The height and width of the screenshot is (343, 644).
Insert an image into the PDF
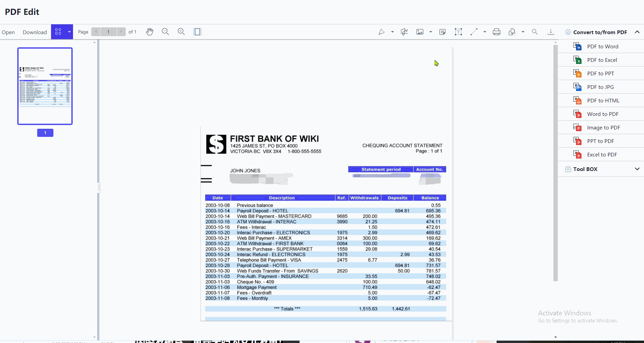click(420, 32)
